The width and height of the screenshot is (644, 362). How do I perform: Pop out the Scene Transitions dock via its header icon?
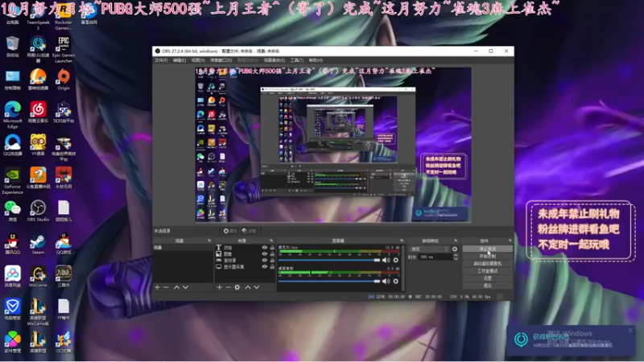click(x=456, y=241)
